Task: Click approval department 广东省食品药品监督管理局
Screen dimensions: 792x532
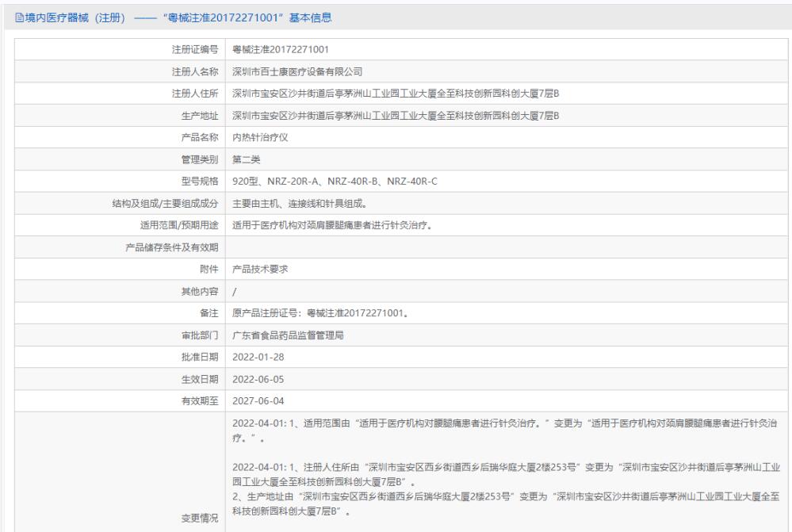Action: click(288, 335)
